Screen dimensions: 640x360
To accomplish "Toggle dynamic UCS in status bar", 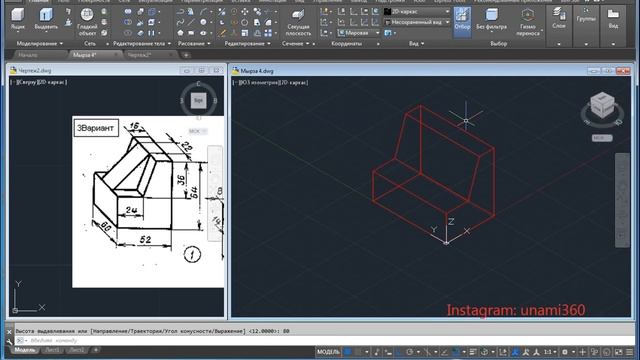I will 503,352.
